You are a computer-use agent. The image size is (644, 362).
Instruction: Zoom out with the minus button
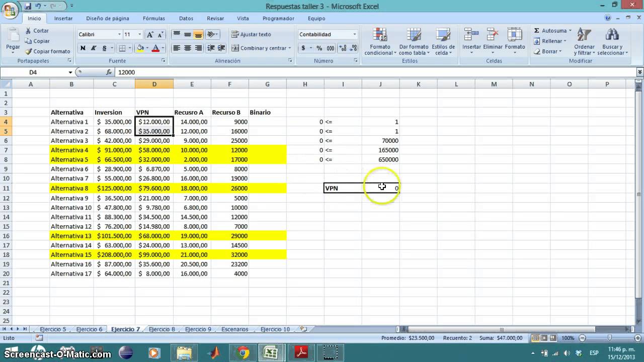[x=582, y=338]
